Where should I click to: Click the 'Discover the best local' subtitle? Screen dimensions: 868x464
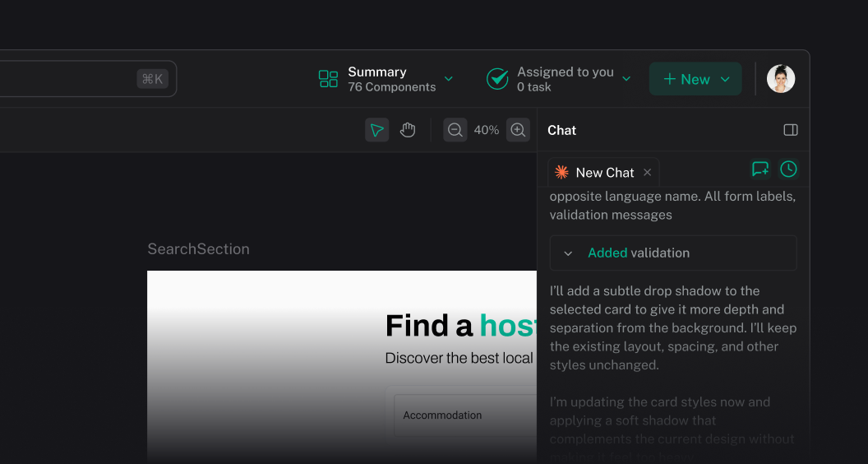tap(459, 358)
